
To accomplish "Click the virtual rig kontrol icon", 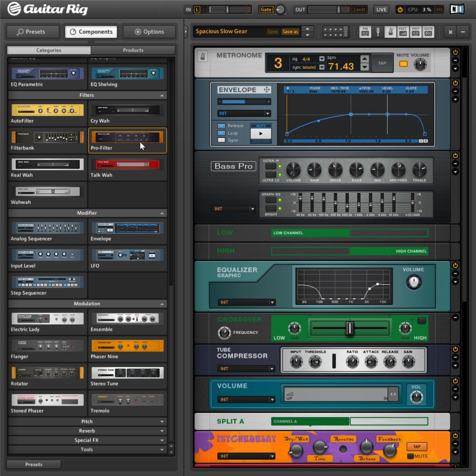I will pyautogui.click(x=335, y=31).
